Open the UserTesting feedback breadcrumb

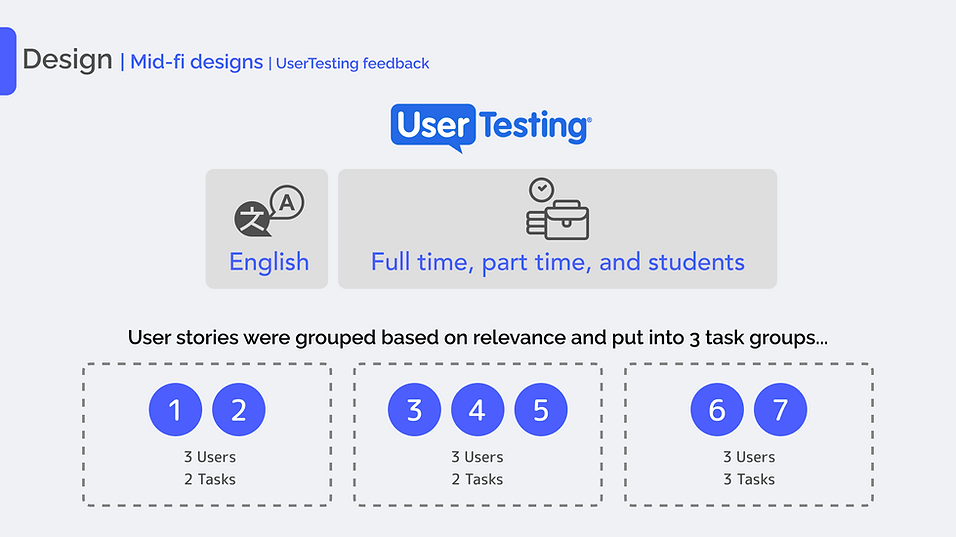click(352, 63)
